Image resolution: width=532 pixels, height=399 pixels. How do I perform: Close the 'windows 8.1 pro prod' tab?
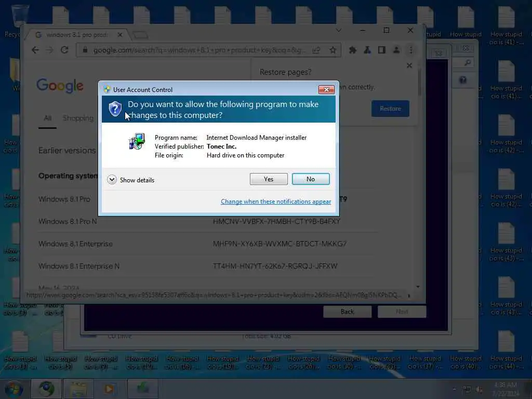pyautogui.click(x=120, y=35)
